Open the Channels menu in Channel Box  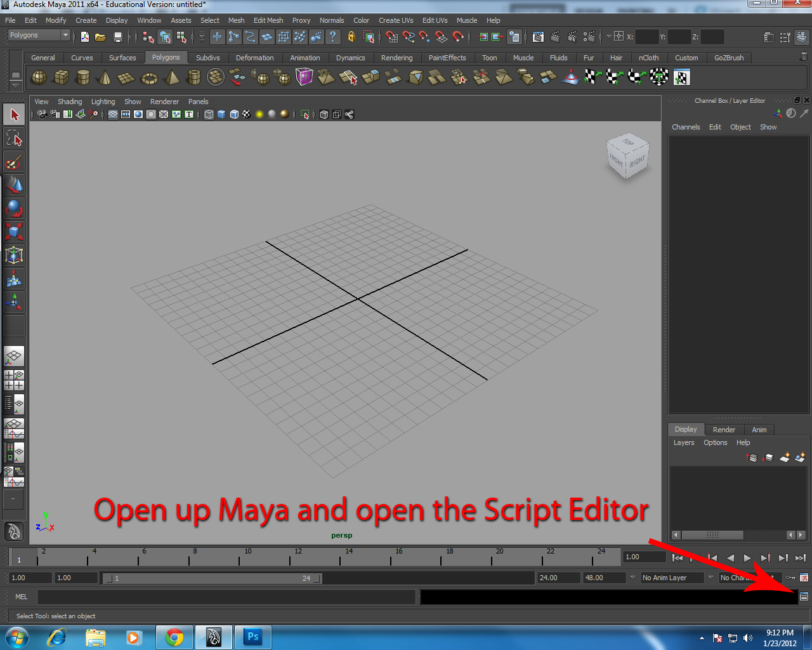click(x=686, y=127)
